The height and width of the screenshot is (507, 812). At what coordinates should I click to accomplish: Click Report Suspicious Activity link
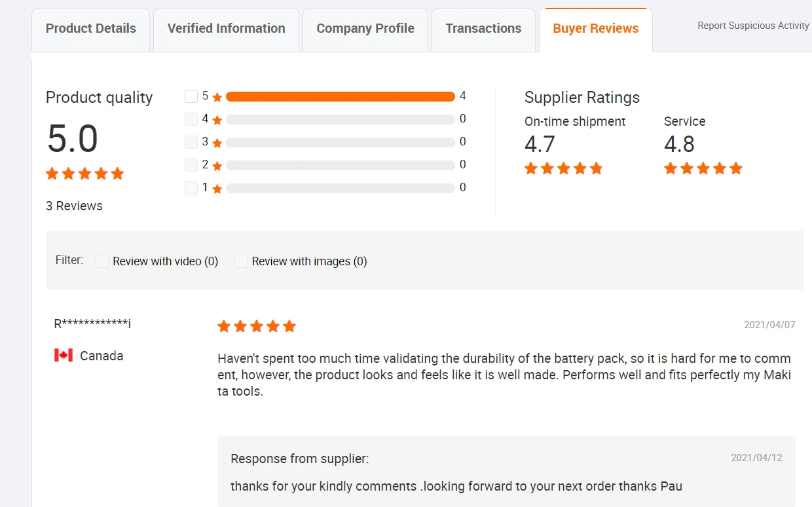click(x=753, y=26)
